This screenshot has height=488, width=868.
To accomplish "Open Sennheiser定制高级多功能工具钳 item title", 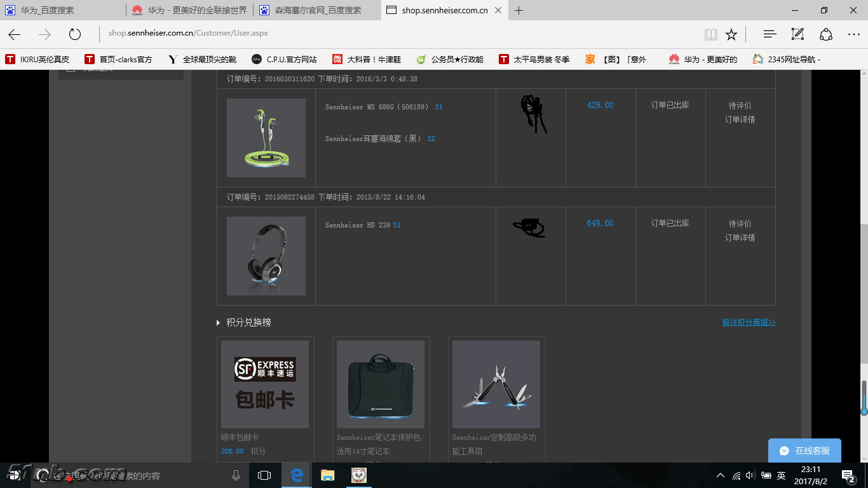I will point(494,444).
